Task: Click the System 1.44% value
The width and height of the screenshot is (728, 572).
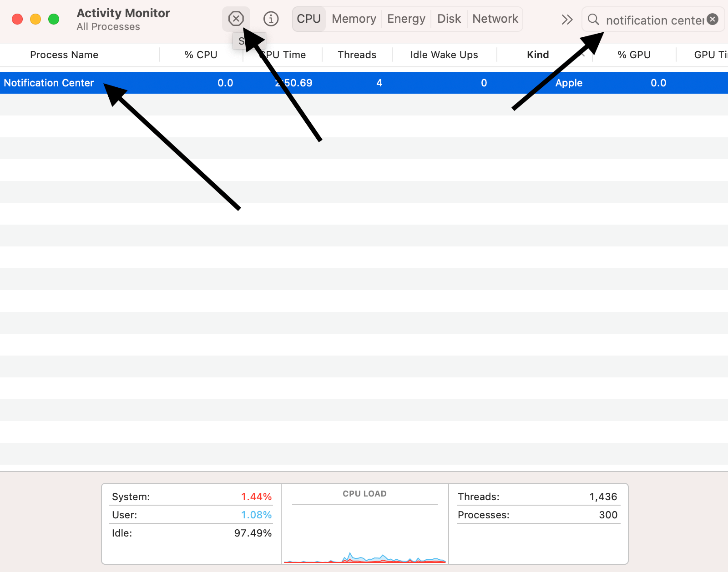Action: tap(256, 497)
